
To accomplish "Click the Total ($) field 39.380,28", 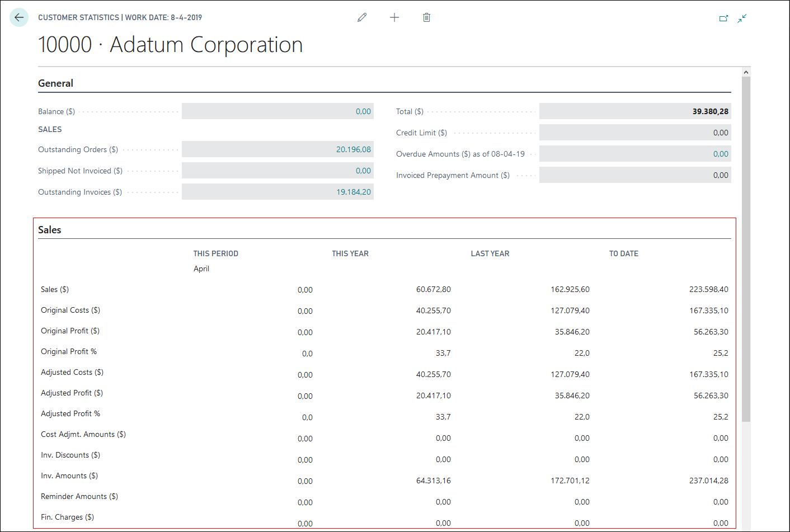I will coord(635,111).
